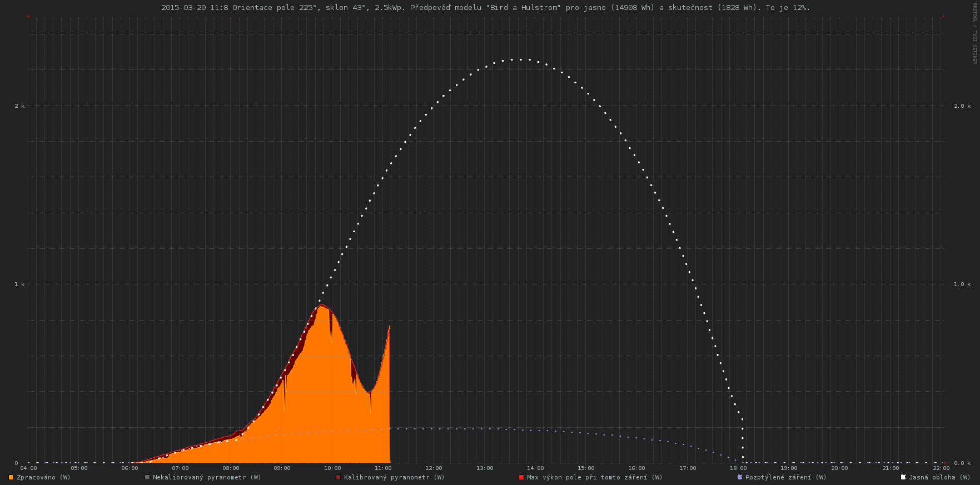Click the RRDTOOL / TOBI OETIKER watermark
This screenshot has height=485, width=980.
[974, 33]
